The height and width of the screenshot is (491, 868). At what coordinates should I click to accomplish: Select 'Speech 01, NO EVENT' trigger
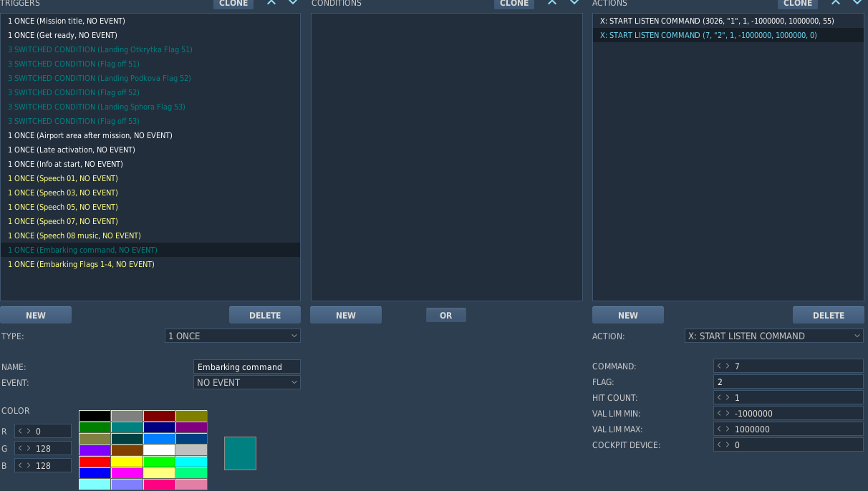150,178
